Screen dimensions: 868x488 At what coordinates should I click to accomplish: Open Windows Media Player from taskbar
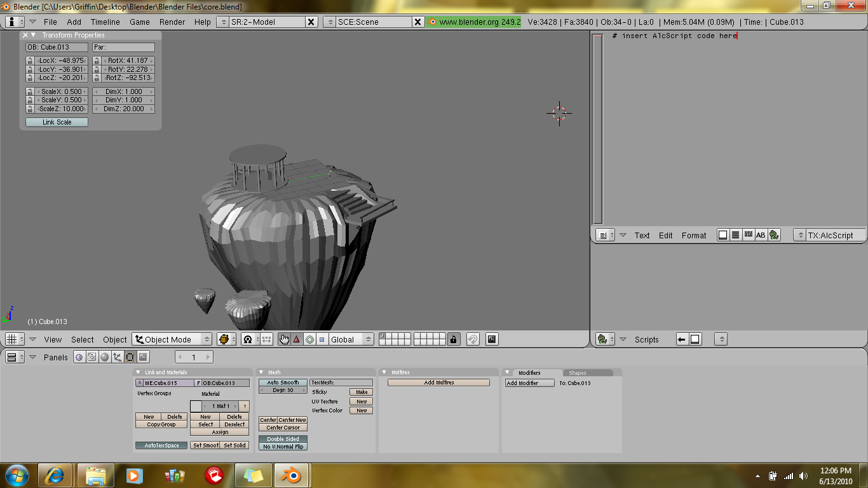[x=134, y=475]
